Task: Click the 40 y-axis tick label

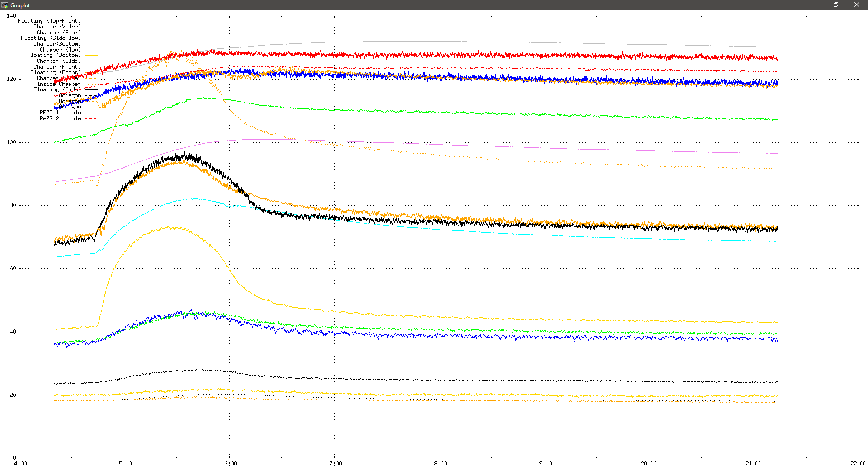Action: 13,332
